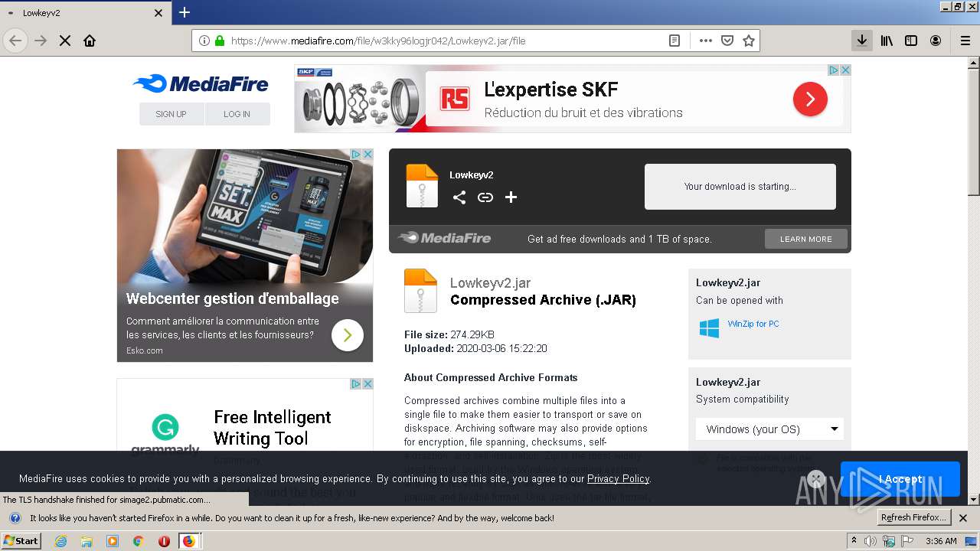Open site information icon in address bar
The height and width of the screenshot is (551, 980).
pyautogui.click(x=204, y=41)
